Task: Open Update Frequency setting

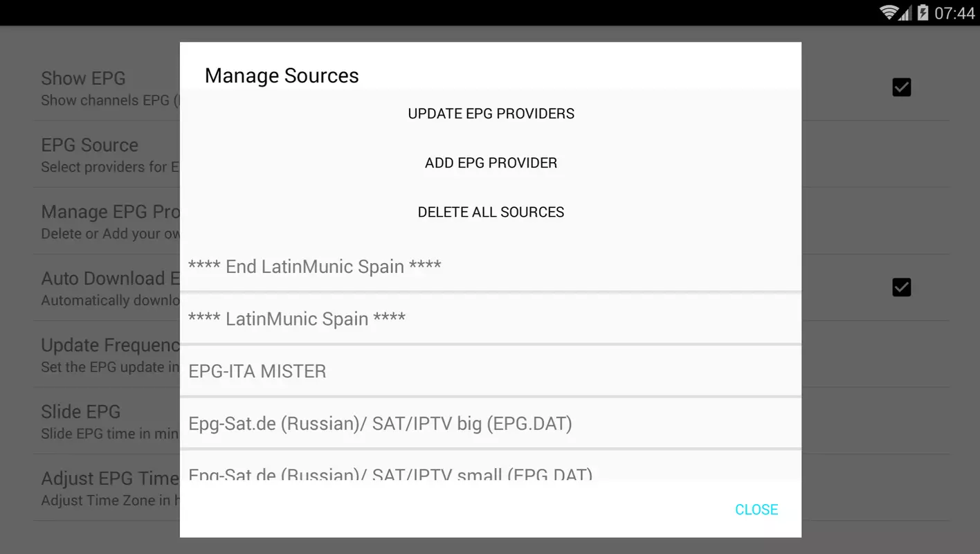Action: [107, 355]
